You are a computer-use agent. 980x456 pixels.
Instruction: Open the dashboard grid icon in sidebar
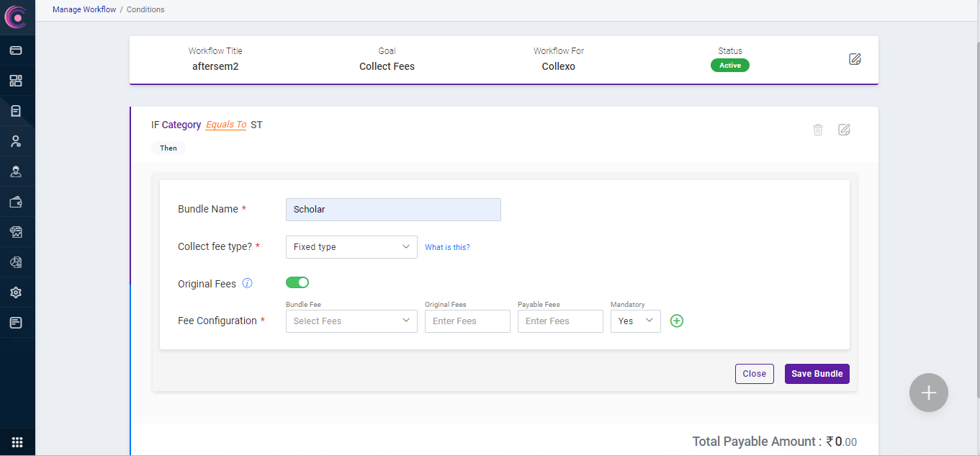pos(16,81)
